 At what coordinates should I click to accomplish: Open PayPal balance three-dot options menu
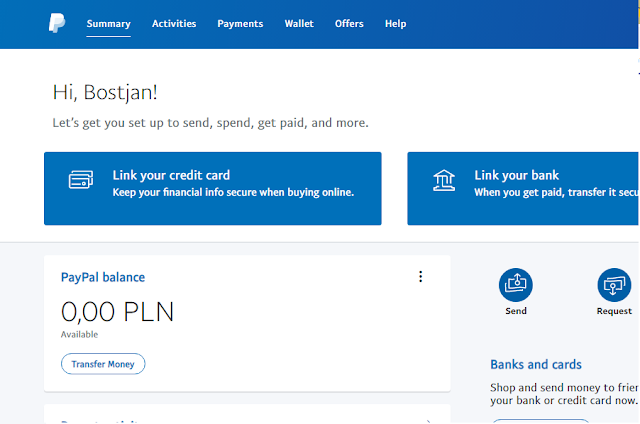(420, 277)
